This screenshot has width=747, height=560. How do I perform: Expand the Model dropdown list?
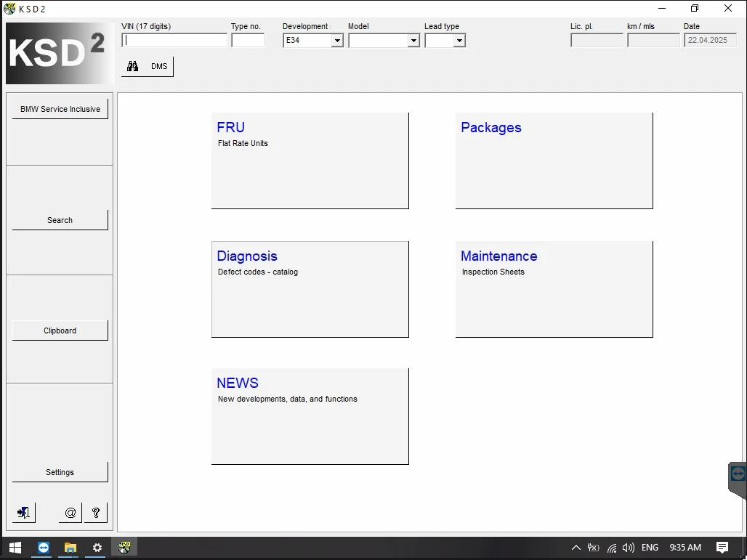(x=413, y=41)
